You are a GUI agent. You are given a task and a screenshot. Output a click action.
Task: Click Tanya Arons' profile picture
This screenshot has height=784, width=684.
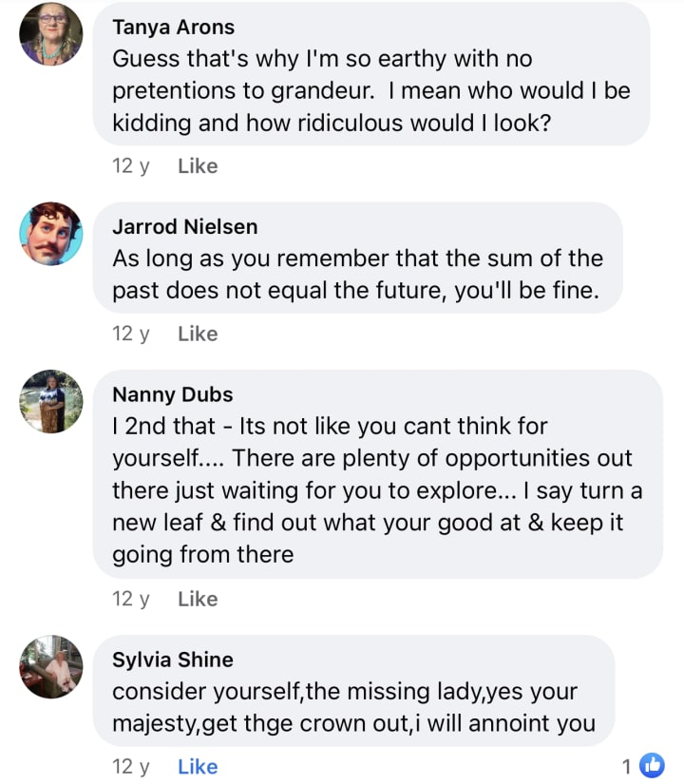click(51, 33)
